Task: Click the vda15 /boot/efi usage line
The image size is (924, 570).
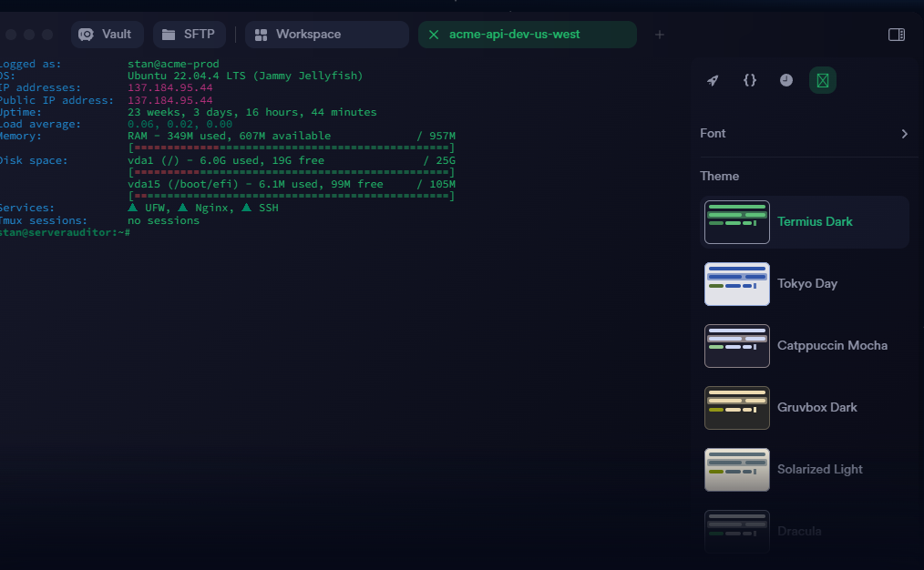Action: [x=291, y=184]
